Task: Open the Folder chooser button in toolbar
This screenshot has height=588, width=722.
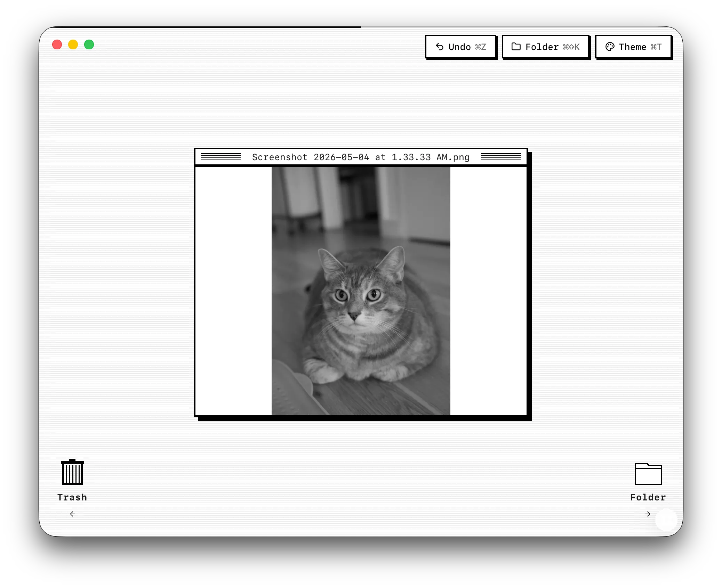Action: pyautogui.click(x=545, y=47)
